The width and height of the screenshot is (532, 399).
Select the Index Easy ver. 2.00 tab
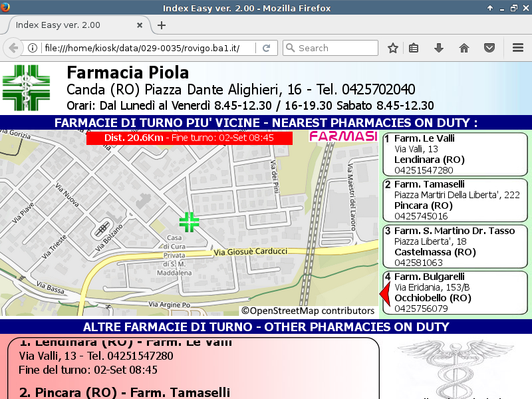coord(66,25)
